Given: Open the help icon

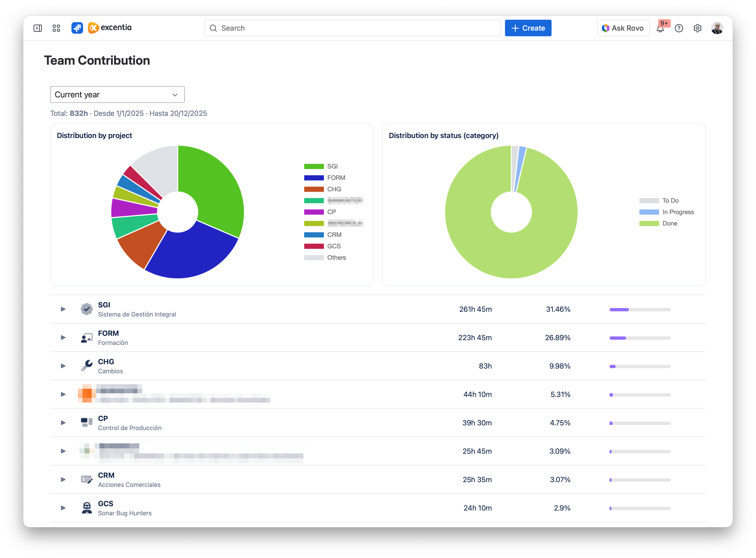Looking at the screenshot, I should (x=679, y=28).
